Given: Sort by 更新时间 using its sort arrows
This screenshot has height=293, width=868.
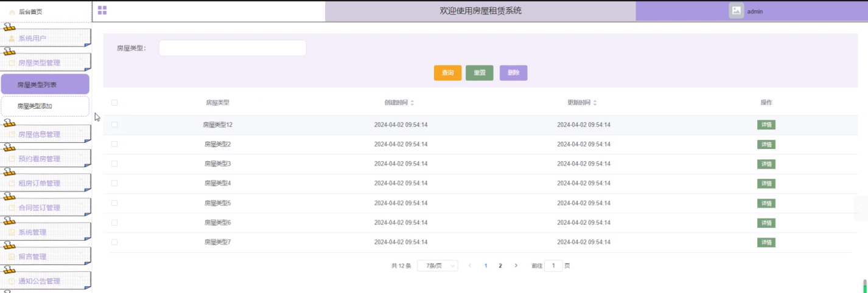Looking at the screenshot, I should (595, 103).
